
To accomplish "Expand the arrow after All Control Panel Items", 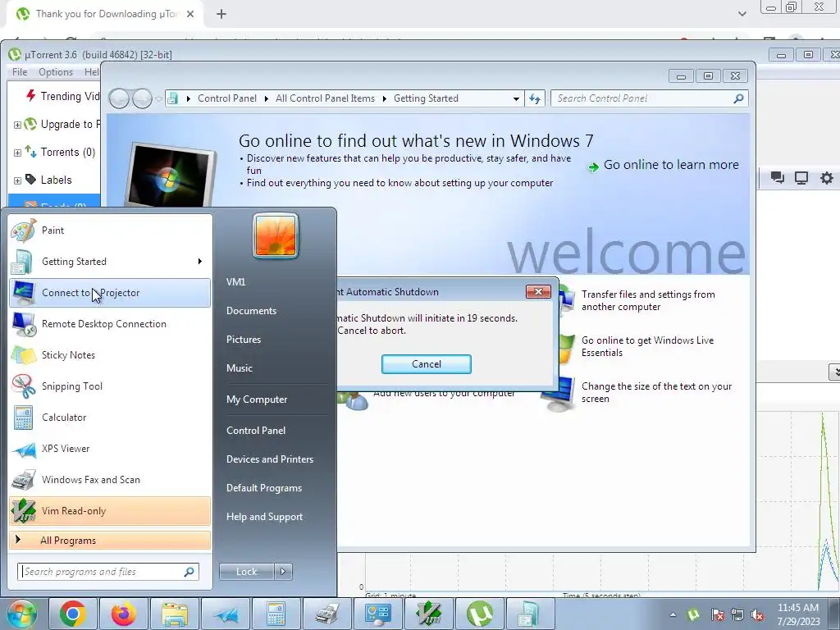I will [384, 98].
